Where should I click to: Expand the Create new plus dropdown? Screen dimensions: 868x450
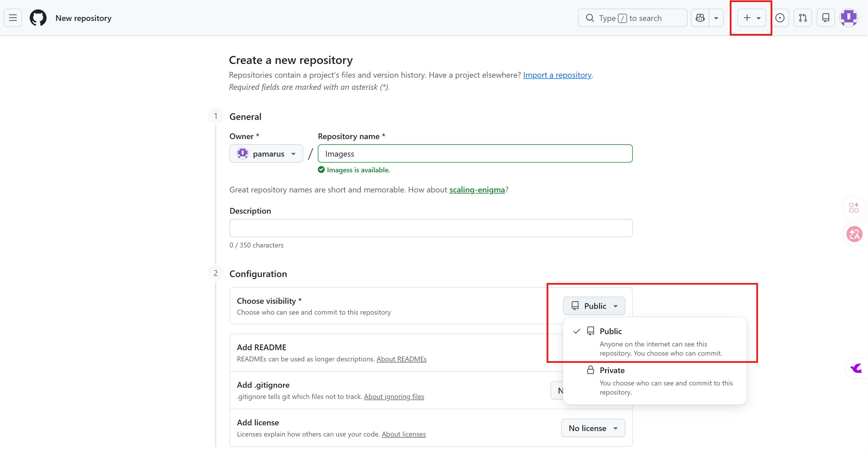click(x=752, y=18)
